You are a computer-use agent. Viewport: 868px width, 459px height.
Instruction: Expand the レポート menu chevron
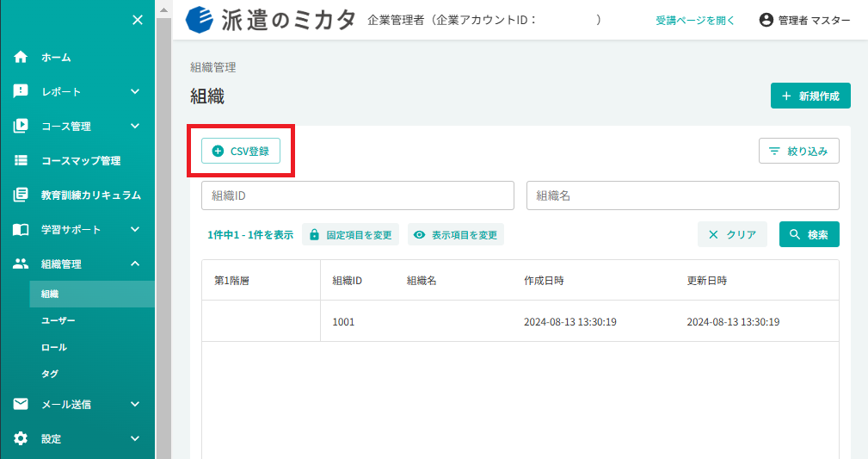coord(135,91)
